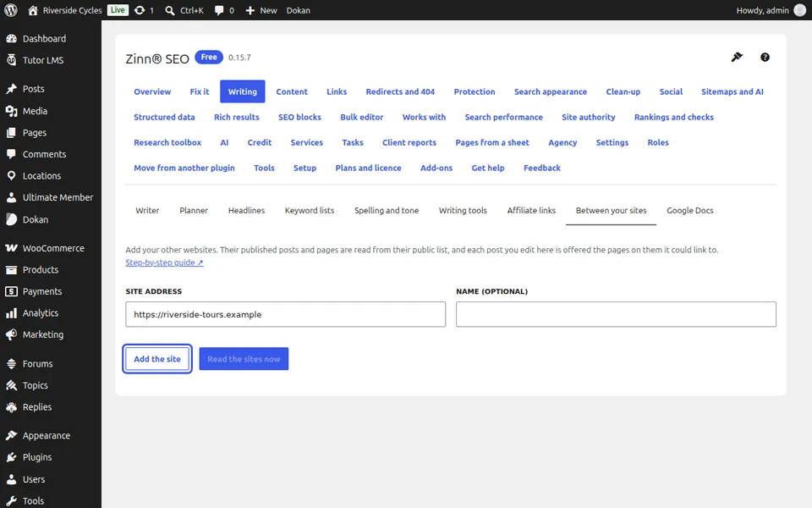This screenshot has width=812, height=508.
Task: Click the Live status badge
Action: [118, 10]
